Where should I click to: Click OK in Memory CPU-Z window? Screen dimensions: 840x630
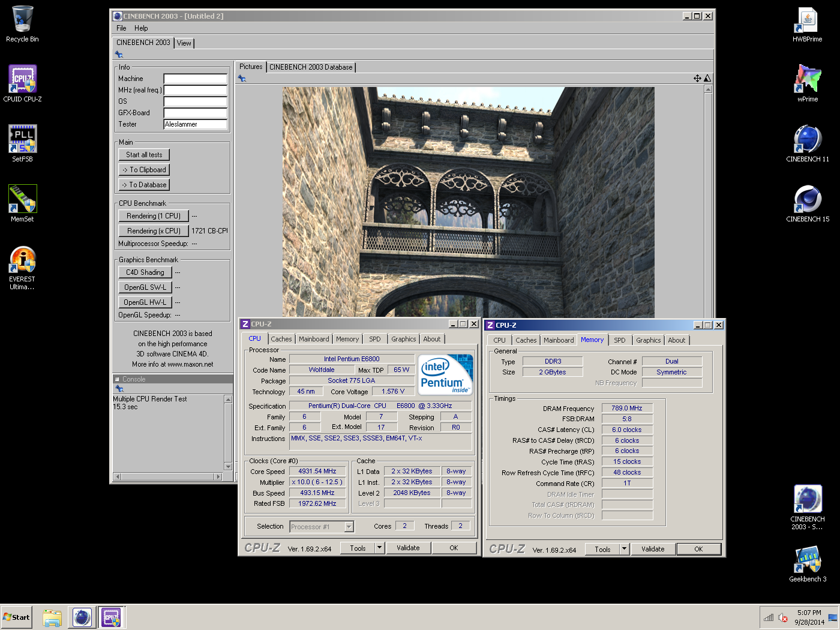pos(698,549)
